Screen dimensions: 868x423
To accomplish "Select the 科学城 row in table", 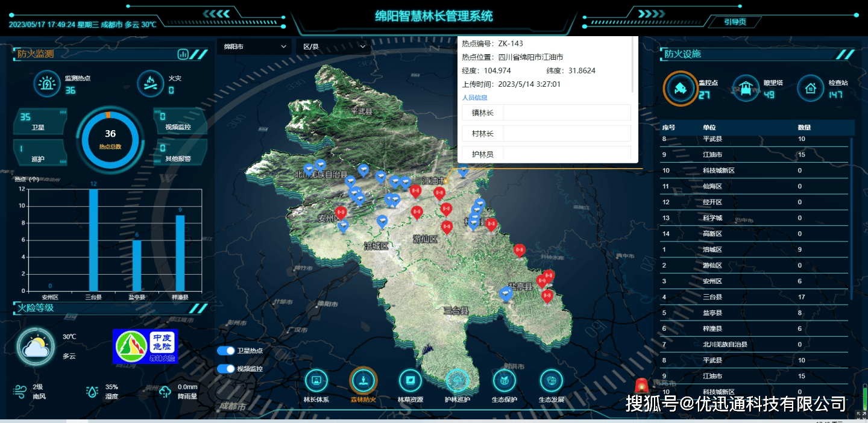I will [755, 218].
